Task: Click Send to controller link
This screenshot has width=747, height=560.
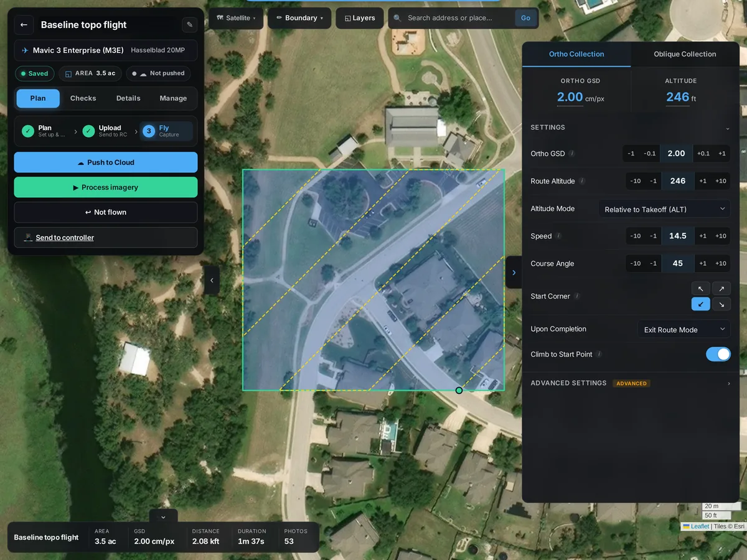Action: (x=65, y=238)
